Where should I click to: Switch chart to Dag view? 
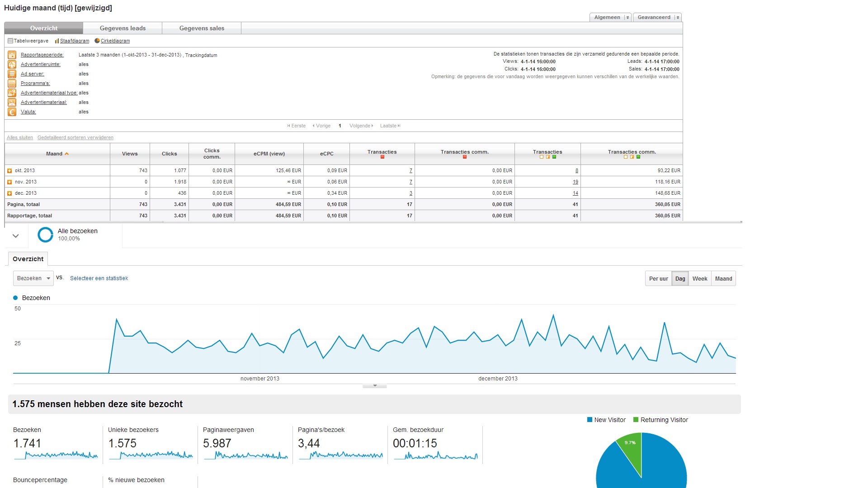680,279
